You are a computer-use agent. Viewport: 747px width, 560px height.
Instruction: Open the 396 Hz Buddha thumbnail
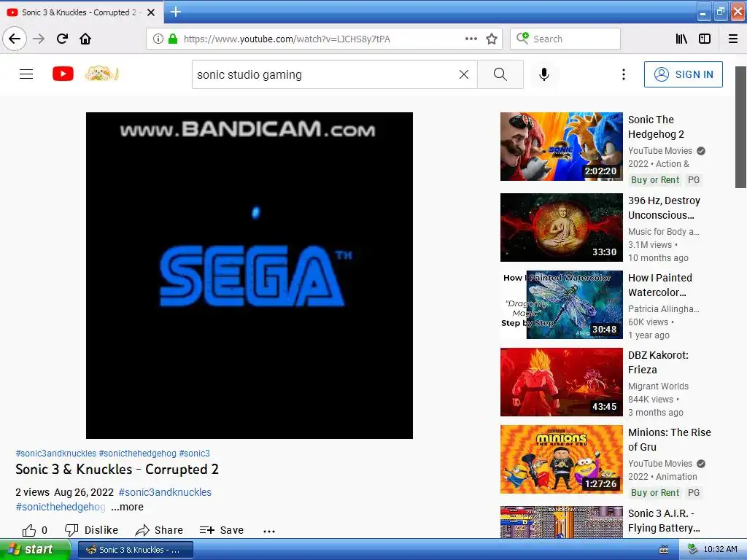[561, 227]
